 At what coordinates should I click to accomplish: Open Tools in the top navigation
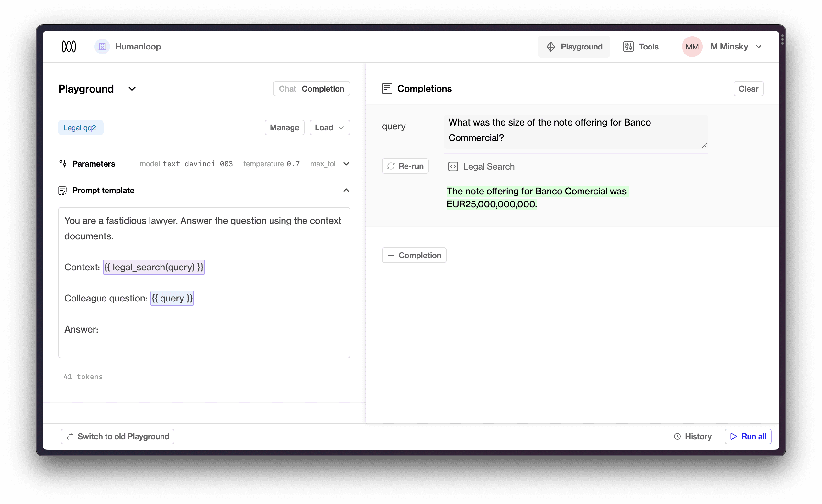click(x=640, y=47)
